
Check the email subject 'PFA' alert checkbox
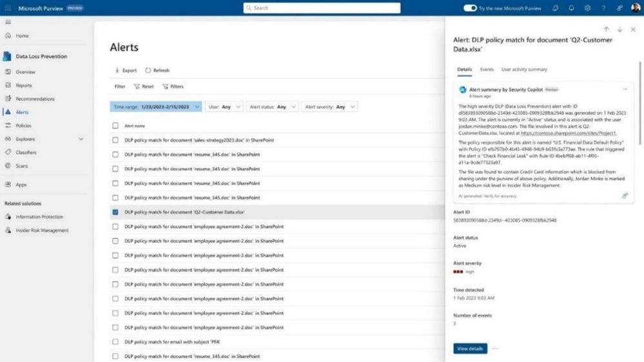(115, 342)
